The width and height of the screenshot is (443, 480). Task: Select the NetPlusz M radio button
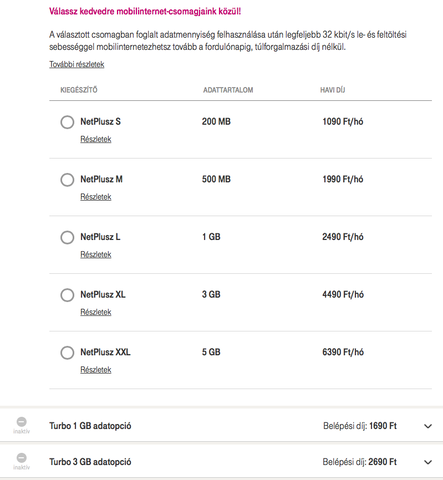67,180
